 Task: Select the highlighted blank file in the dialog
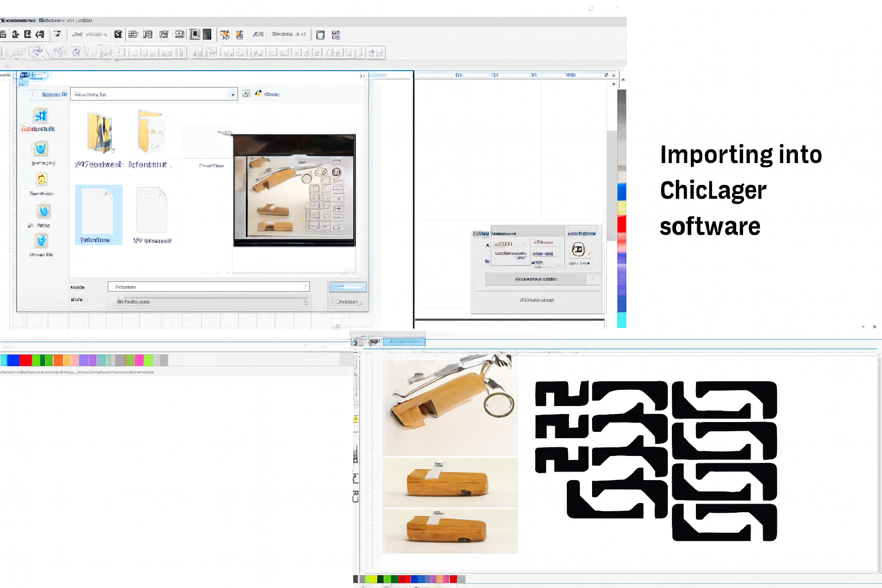coord(98,215)
